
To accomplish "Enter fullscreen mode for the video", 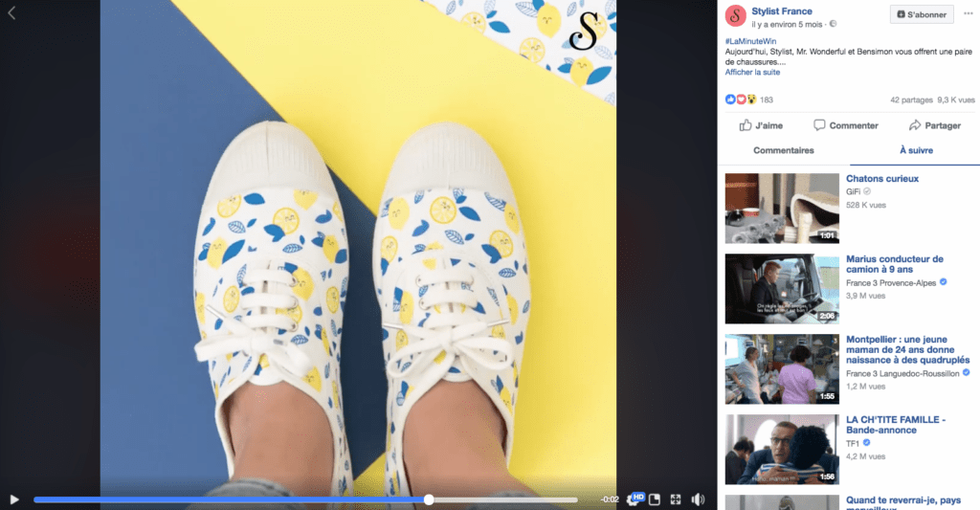I will coord(676,499).
